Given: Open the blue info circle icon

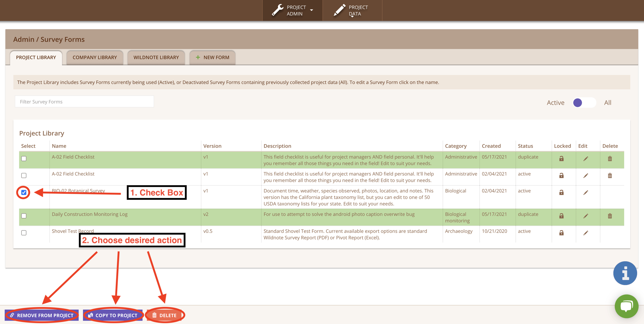Looking at the screenshot, I should tap(625, 273).
